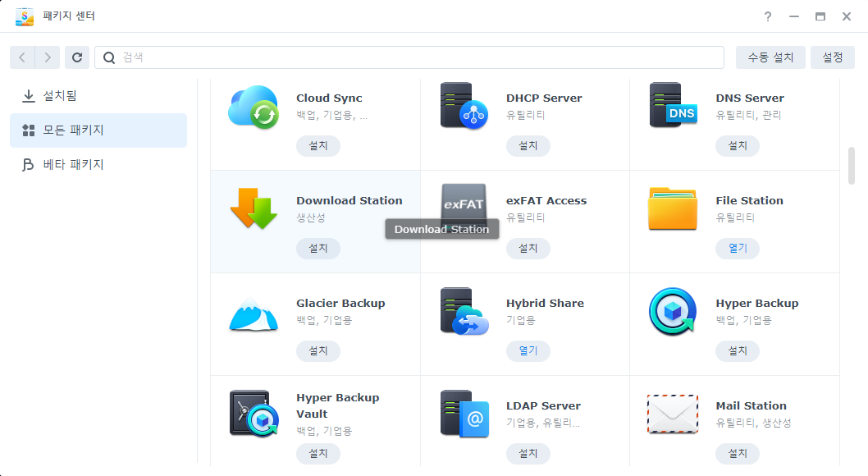This screenshot has height=476, width=868.
Task: Install DNS Server with its 설치 button
Action: [x=738, y=145]
